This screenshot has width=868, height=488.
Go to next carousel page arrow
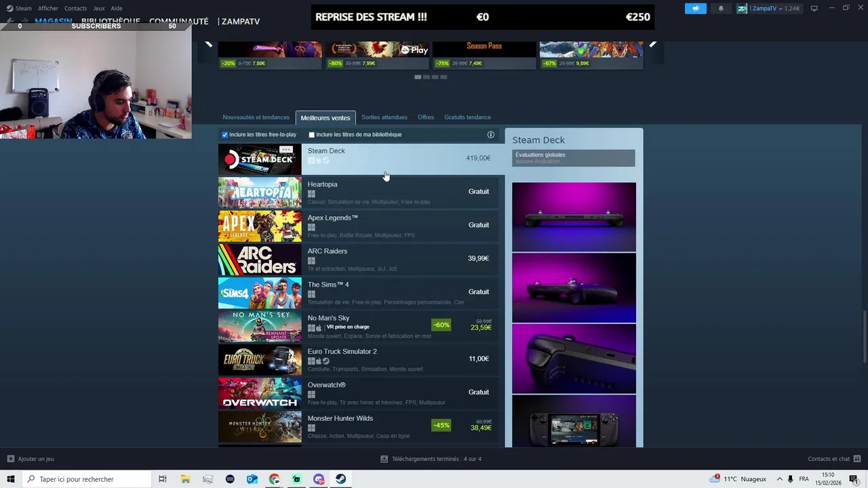(652, 44)
